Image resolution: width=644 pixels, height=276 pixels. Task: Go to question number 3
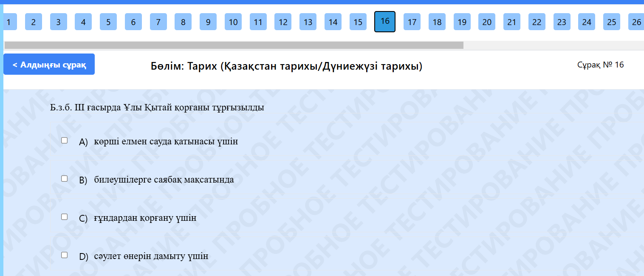point(59,22)
